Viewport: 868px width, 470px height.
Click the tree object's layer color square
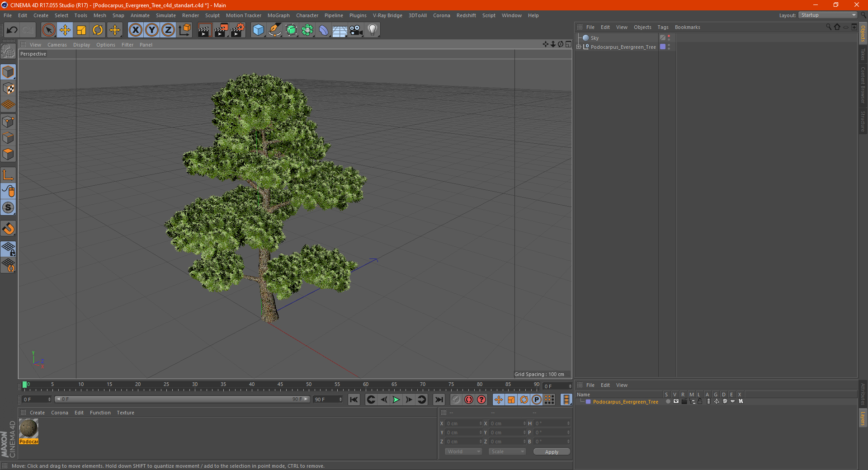(x=663, y=47)
